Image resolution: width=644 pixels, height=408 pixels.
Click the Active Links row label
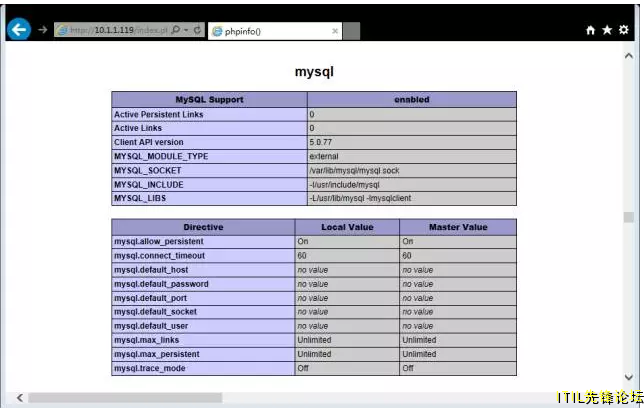(138, 128)
